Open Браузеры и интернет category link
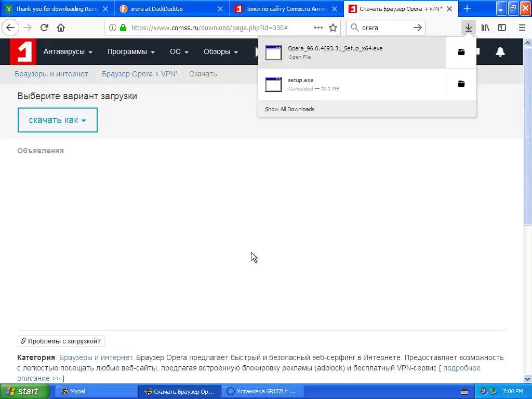The width and height of the screenshot is (532, 399). tap(96, 357)
